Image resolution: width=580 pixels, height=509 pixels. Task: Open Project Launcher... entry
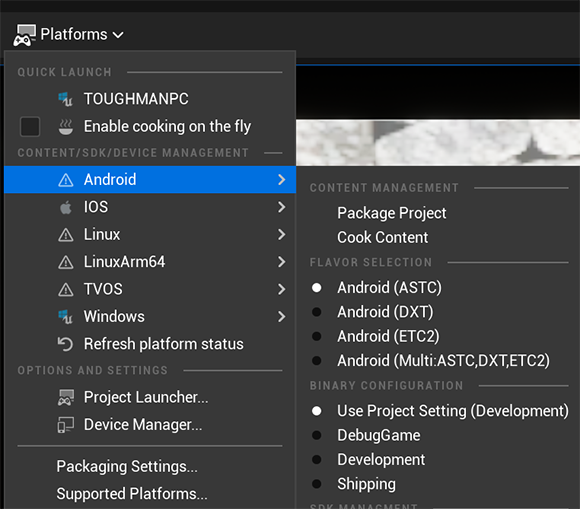(x=150, y=397)
